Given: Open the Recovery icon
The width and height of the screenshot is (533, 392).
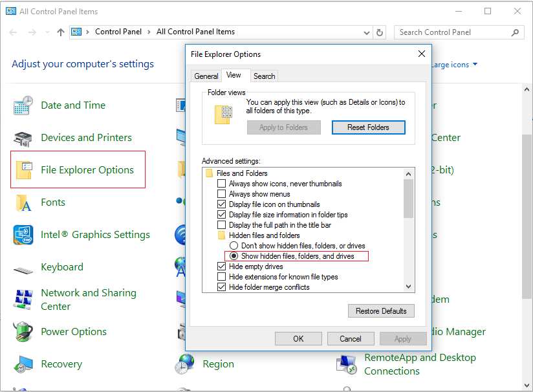Looking at the screenshot, I should (x=23, y=364).
